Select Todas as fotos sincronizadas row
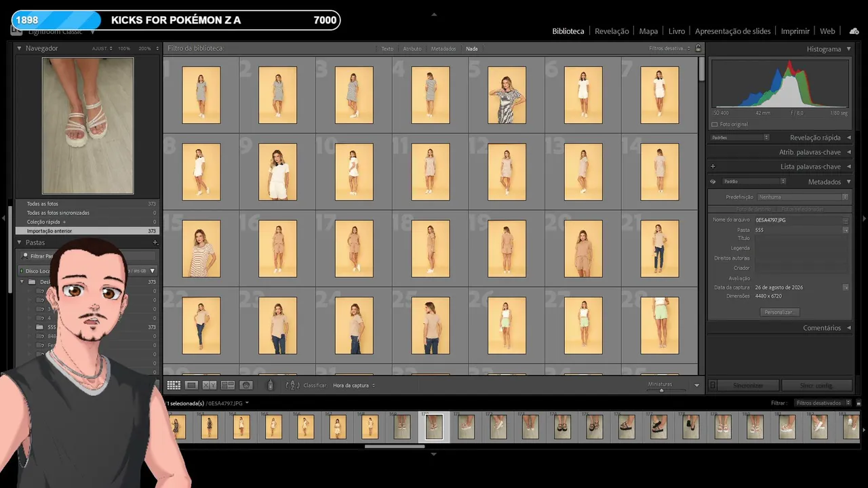 [87, 213]
